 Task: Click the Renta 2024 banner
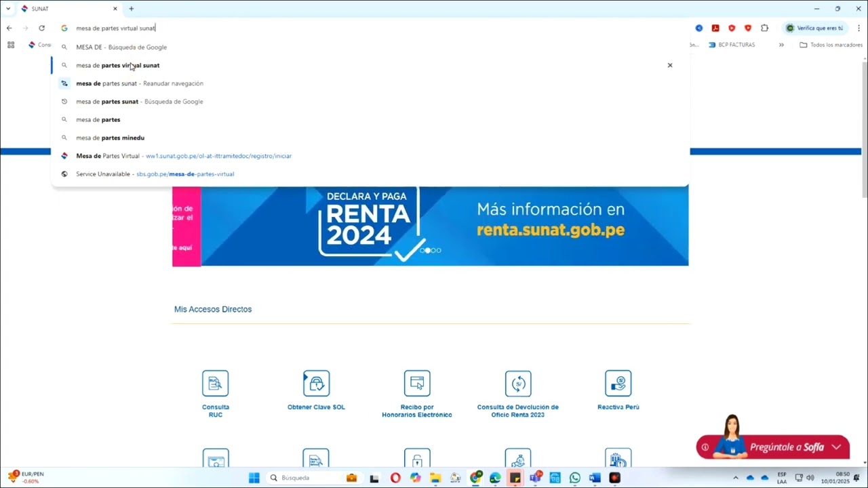431,226
